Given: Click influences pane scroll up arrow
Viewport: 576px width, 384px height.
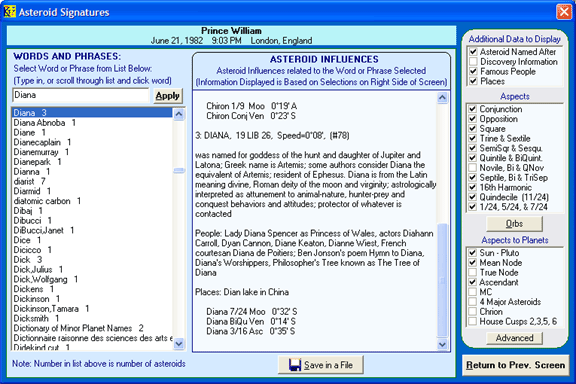Looking at the screenshot, I should pyautogui.click(x=442, y=97).
